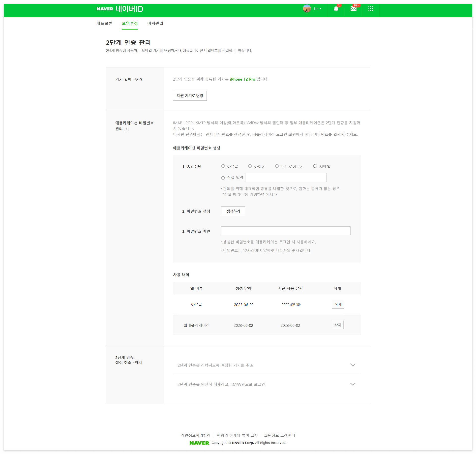
Task: Open the Naver services grid menu
Action: [x=371, y=9]
